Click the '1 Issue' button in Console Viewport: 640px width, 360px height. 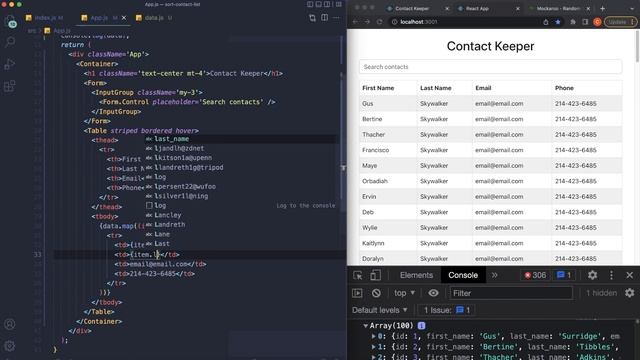447,310
